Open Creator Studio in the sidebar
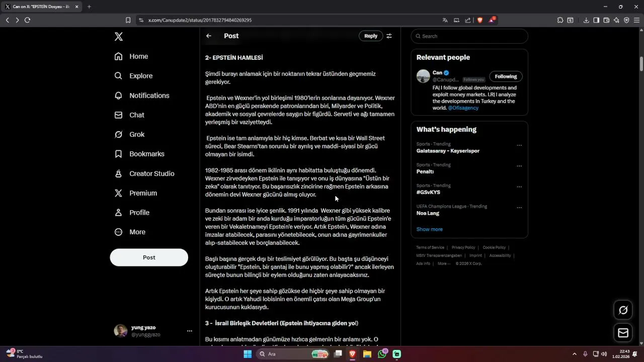This screenshot has height=362, width=644. click(144, 173)
